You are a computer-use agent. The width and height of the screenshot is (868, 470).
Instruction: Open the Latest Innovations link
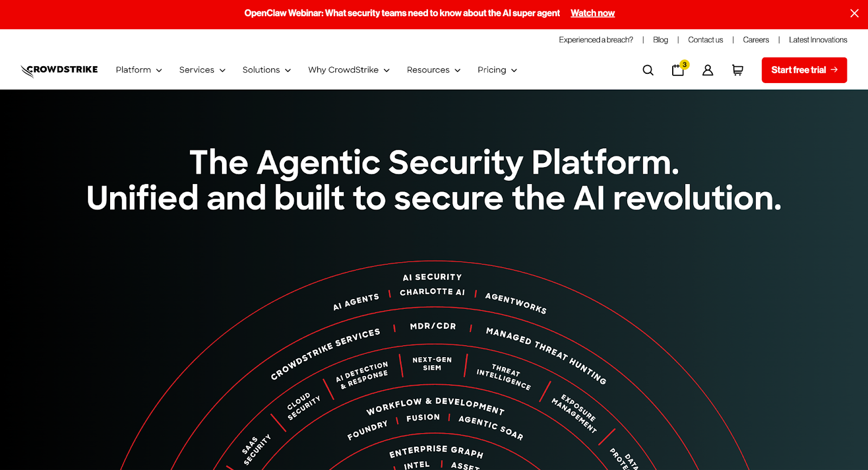pos(818,40)
